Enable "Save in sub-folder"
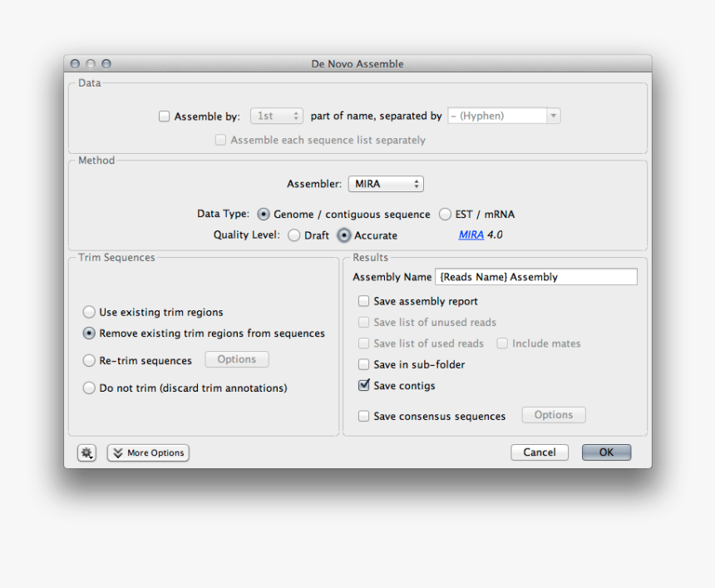The image size is (715, 588). (x=363, y=364)
